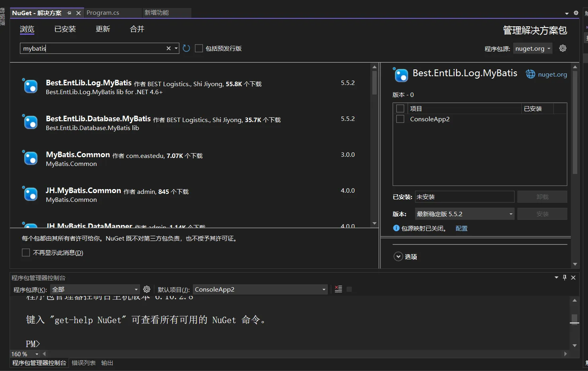Clear the package manager console

click(x=338, y=289)
